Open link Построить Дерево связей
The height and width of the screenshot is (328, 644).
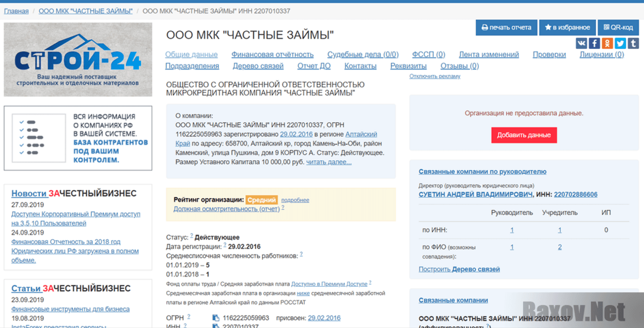pyautogui.click(x=460, y=269)
